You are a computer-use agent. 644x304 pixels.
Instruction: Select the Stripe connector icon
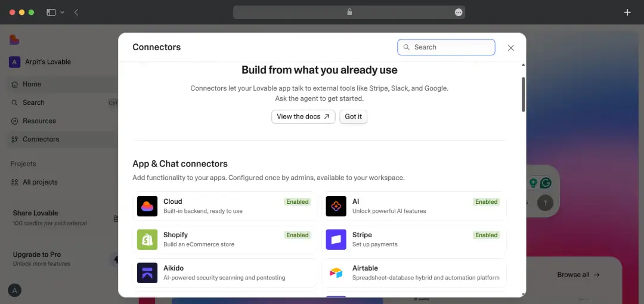336,240
